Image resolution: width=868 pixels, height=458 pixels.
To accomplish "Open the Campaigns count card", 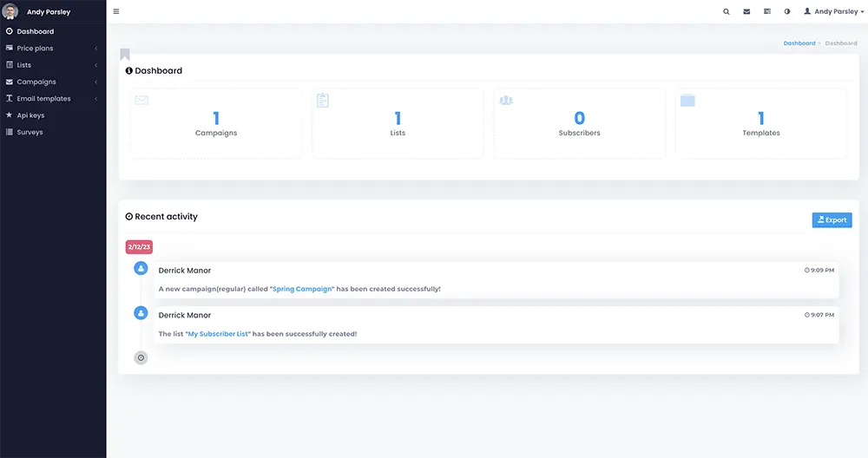I will pyautogui.click(x=216, y=124).
